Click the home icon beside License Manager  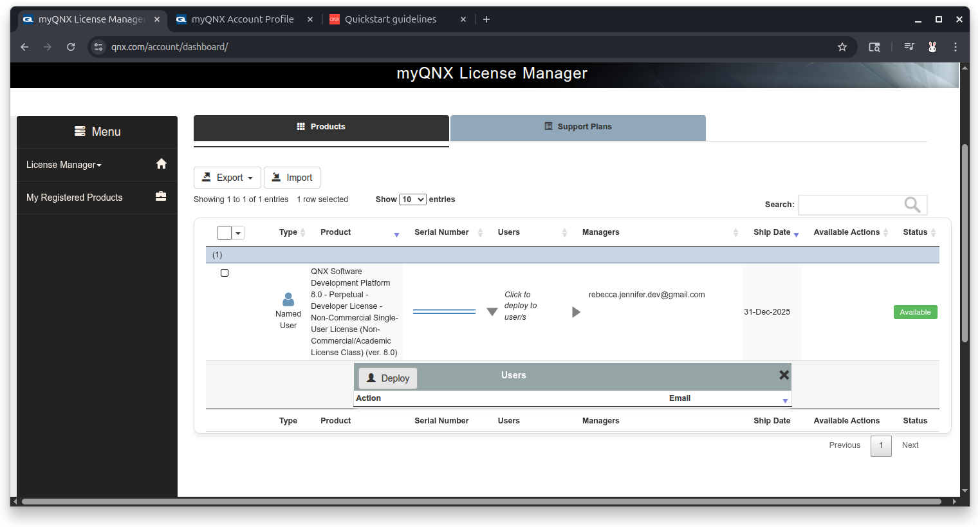(x=162, y=164)
